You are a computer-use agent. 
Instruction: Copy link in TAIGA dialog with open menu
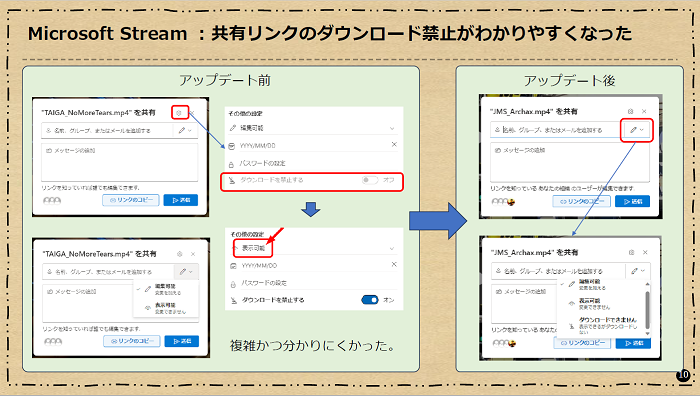132,341
